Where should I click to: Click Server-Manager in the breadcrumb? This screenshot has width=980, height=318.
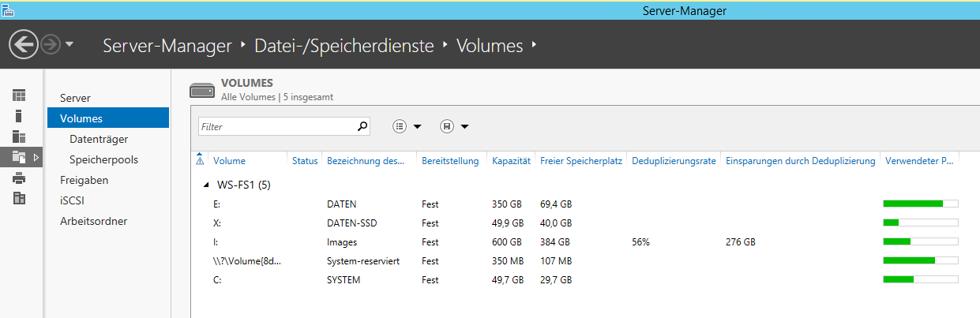(x=167, y=46)
